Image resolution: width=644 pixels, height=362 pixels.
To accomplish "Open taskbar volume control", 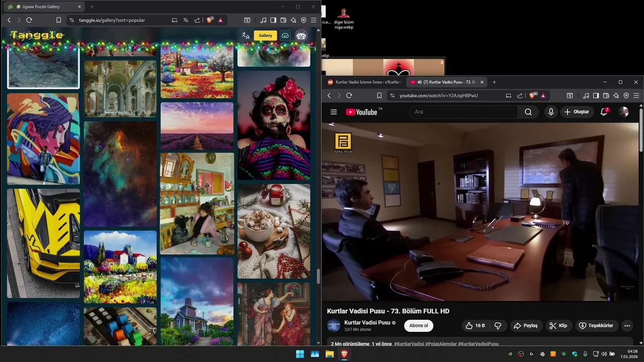I will point(604,354).
